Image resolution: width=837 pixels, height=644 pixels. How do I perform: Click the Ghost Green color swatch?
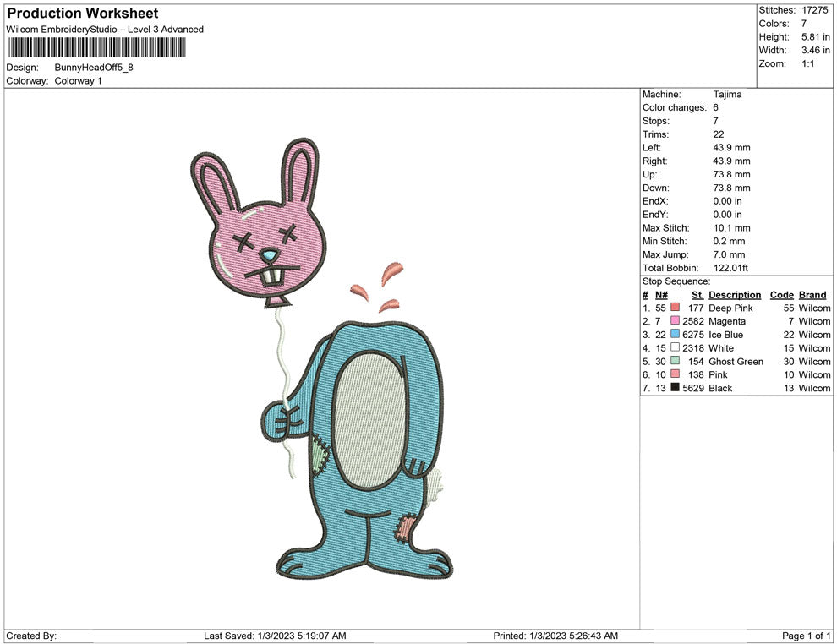tap(676, 361)
